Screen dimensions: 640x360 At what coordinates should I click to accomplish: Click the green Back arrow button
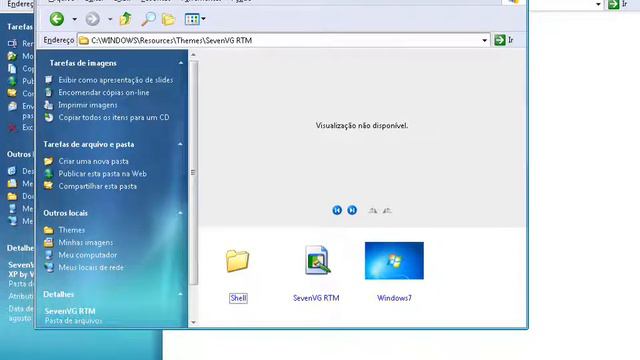(x=57, y=19)
